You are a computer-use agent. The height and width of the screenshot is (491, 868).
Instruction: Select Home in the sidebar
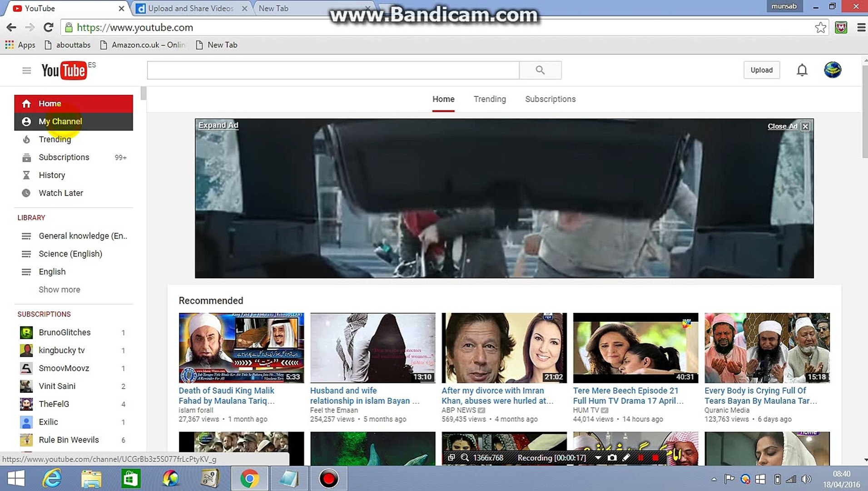pos(74,104)
